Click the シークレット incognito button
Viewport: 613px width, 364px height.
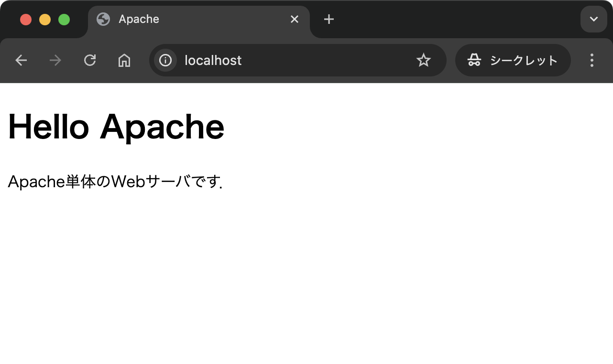pyautogui.click(x=513, y=60)
